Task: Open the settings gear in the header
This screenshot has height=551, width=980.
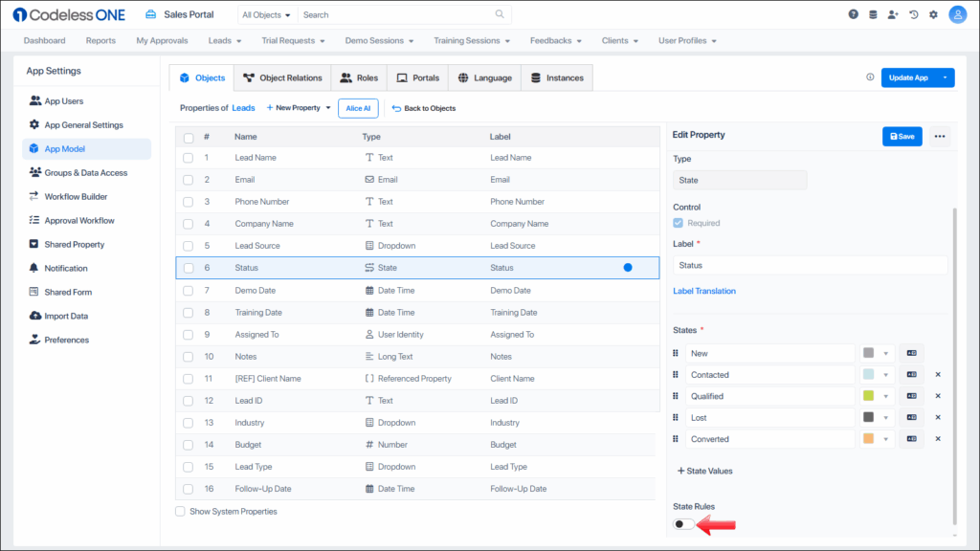Action: coord(934,13)
